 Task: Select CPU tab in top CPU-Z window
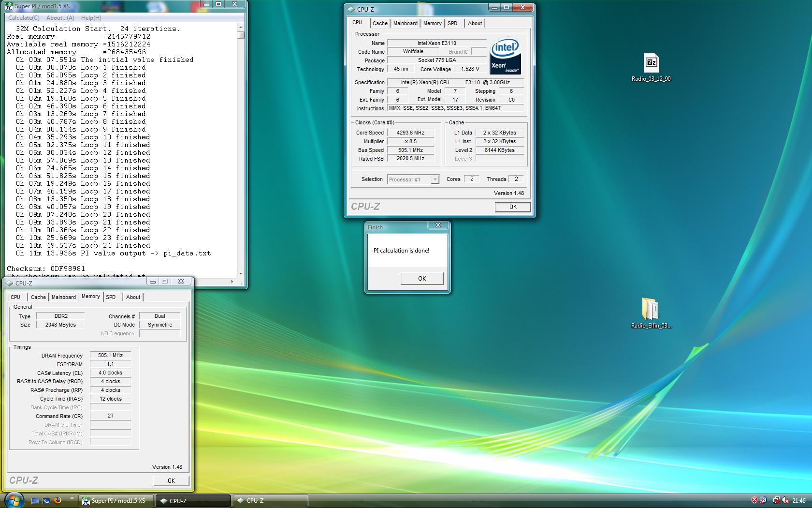point(357,23)
